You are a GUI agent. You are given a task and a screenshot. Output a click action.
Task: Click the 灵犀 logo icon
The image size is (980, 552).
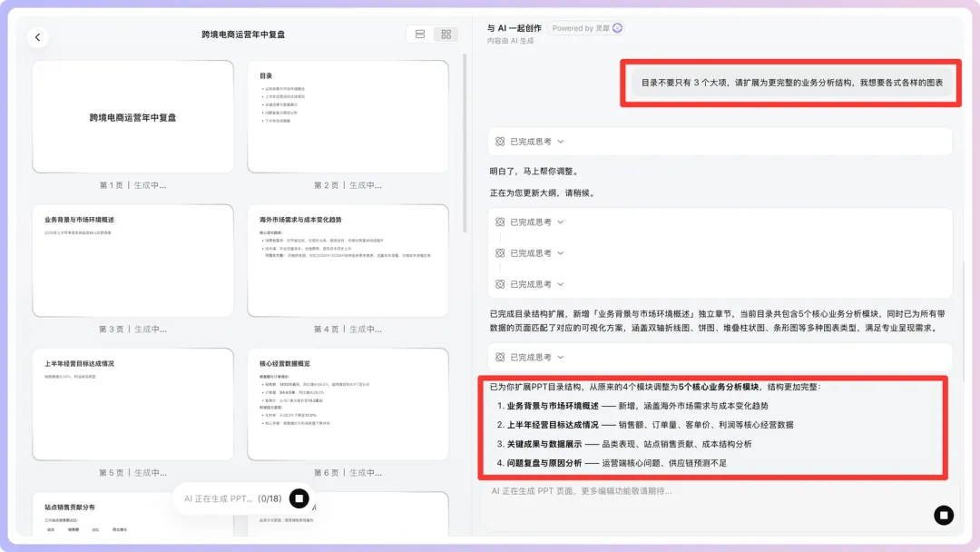coord(618,28)
